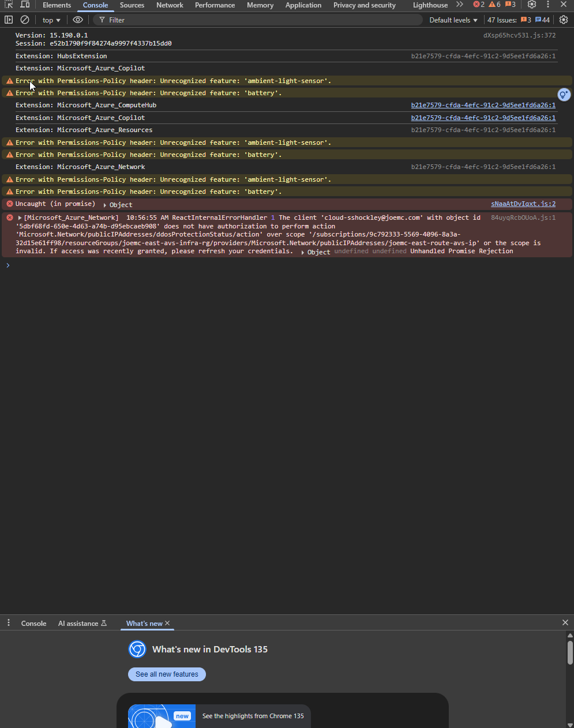Switch to the Sources tab
The height and width of the screenshot is (728, 574).
pos(132,5)
